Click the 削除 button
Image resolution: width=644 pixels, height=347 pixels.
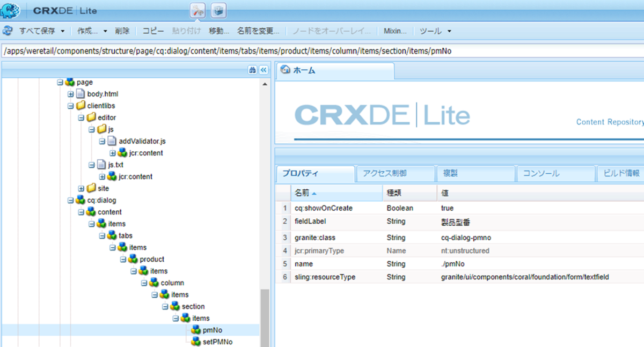click(122, 31)
